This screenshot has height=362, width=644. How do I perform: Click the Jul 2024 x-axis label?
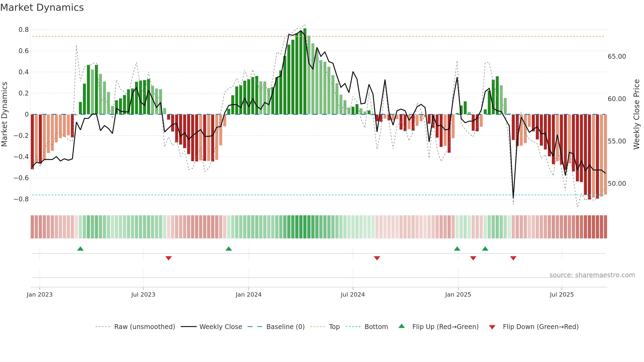353,294
